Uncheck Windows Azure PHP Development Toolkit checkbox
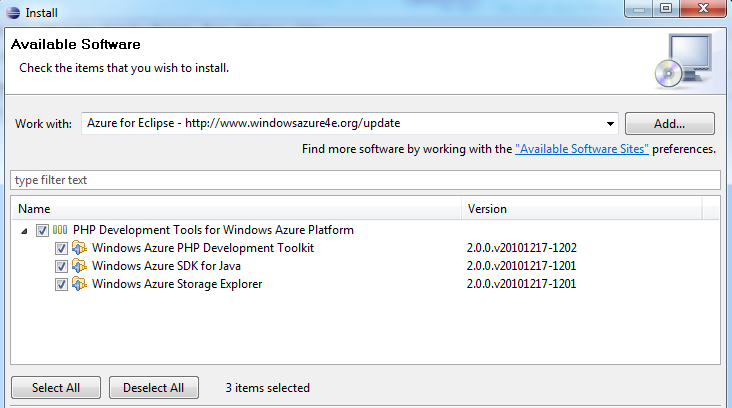The height and width of the screenshot is (408, 732). tap(61, 248)
